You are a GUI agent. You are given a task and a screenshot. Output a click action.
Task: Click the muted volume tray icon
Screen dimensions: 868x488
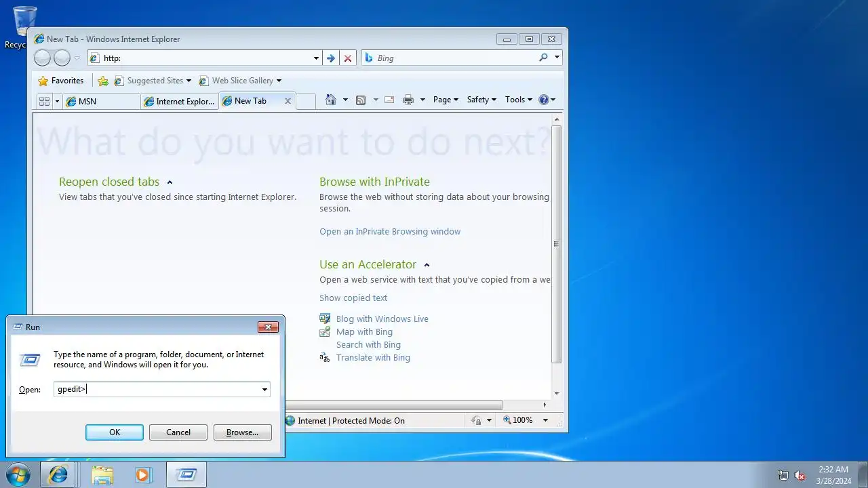800,475
